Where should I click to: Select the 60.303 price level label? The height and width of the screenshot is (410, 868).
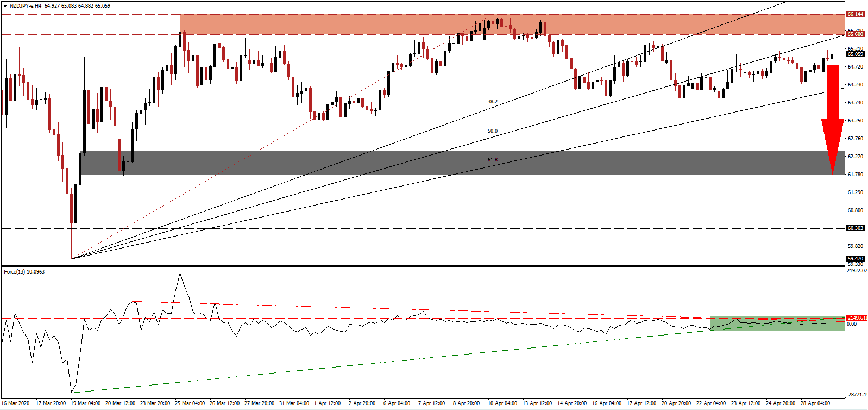(855, 228)
